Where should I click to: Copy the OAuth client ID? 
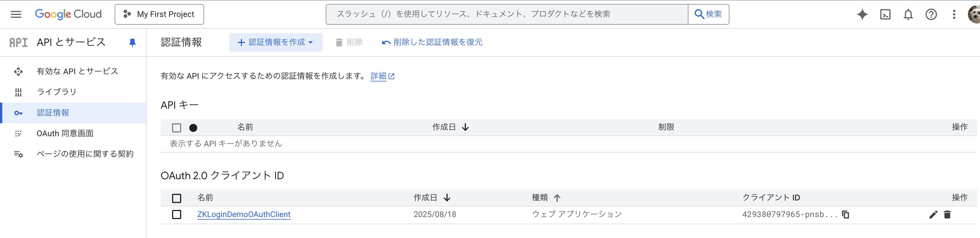click(x=845, y=214)
